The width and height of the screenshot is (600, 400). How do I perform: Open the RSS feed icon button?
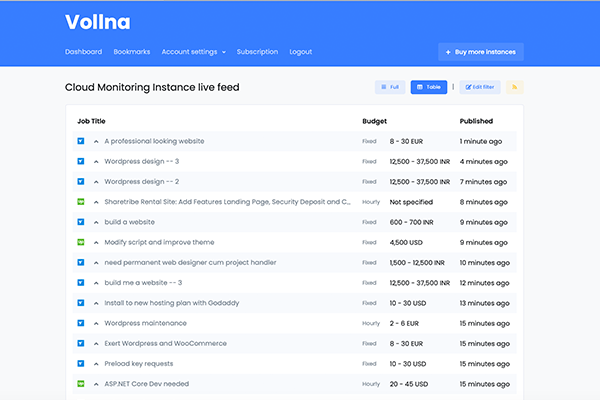coord(515,87)
